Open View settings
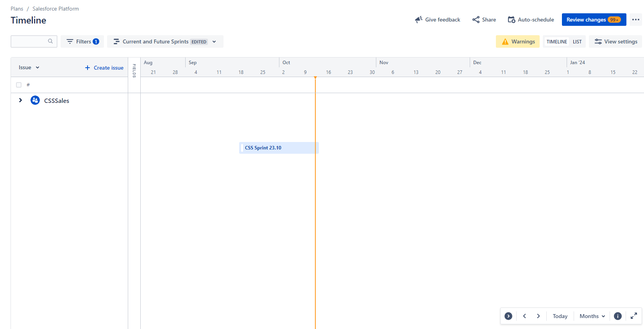Viewport: 644px width, 329px height. [615, 41]
